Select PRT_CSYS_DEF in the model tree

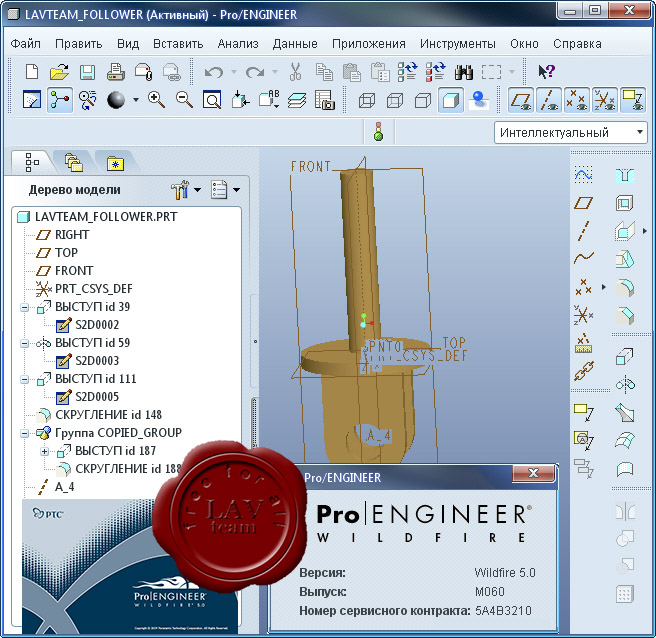click(94, 289)
